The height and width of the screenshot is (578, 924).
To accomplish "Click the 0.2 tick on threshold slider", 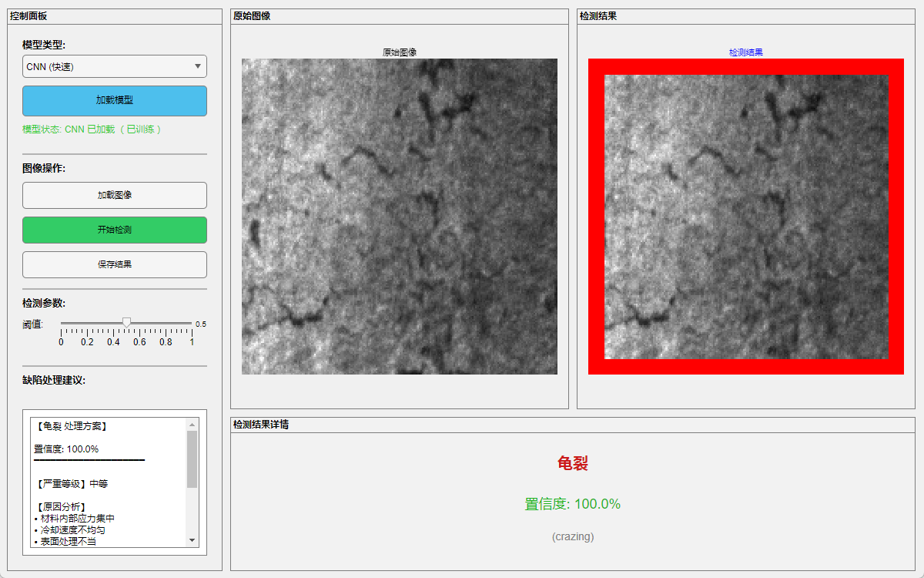I will click(x=87, y=323).
